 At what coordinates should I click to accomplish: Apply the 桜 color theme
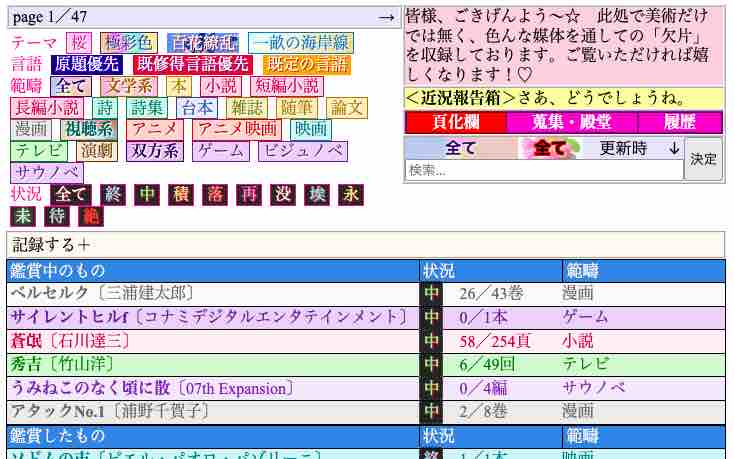[79, 43]
